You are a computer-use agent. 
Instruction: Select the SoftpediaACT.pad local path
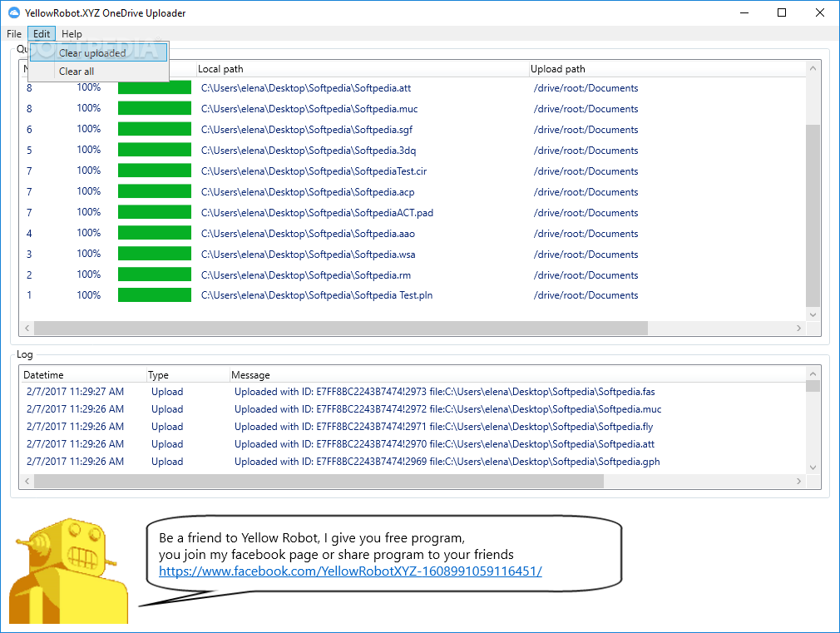pos(317,213)
